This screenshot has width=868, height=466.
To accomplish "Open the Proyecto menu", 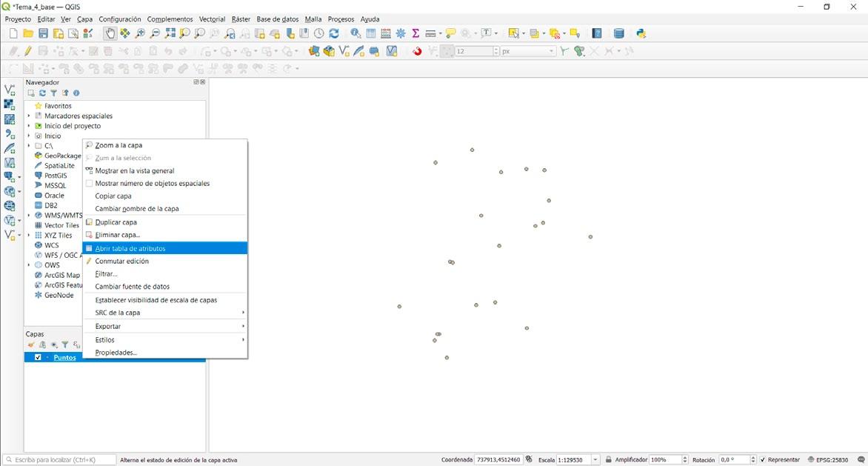I will 18,19.
